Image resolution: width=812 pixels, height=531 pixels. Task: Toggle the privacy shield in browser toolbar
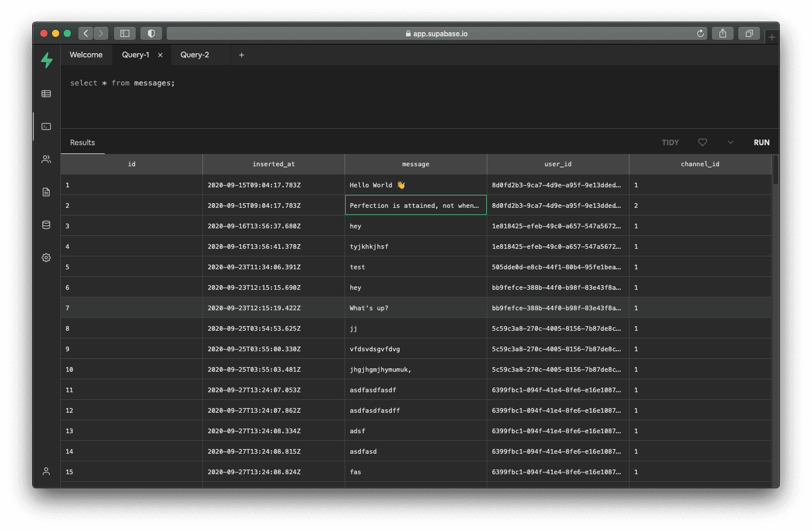tap(151, 33)
